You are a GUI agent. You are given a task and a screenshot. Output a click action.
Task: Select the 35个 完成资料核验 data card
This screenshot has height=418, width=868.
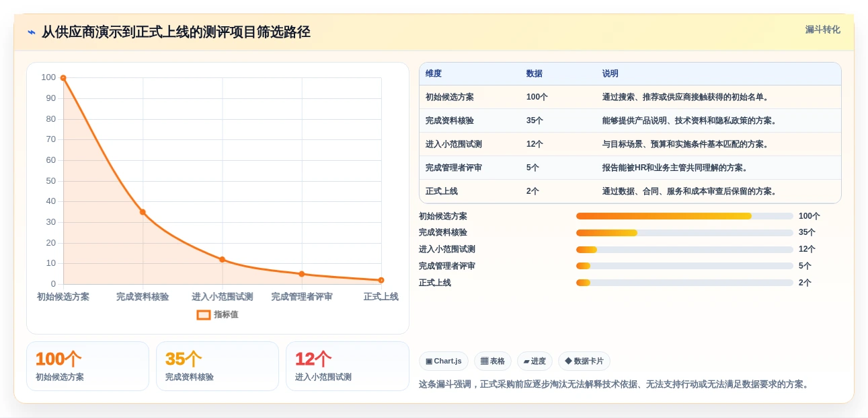click(x=217, y=366)
